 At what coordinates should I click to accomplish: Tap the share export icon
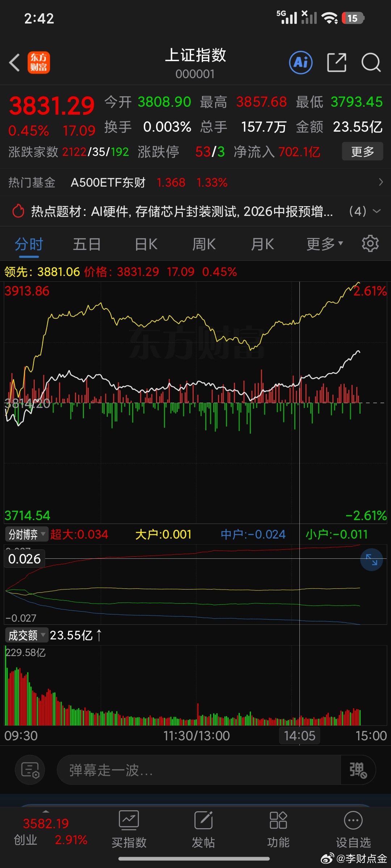pyautogui.click(x=337, y=63)
